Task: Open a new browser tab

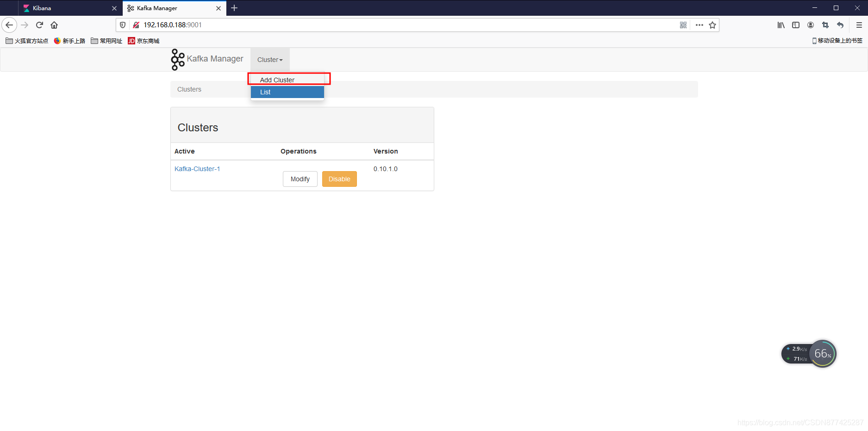Action: pos(234,8)
